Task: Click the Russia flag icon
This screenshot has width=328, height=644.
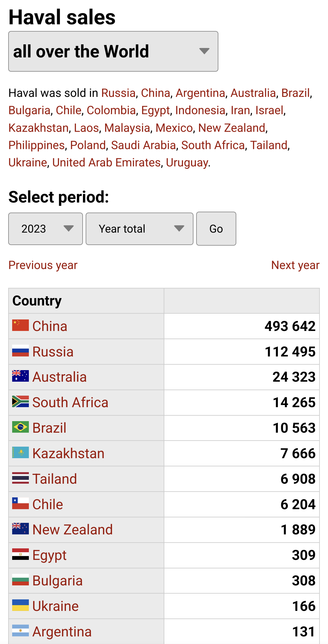Action: 20,351
